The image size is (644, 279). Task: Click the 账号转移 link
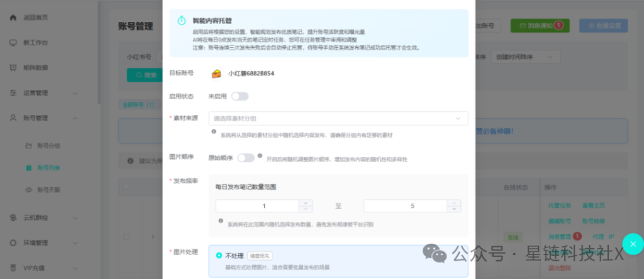pyautogui.click(x=594, y=221)
